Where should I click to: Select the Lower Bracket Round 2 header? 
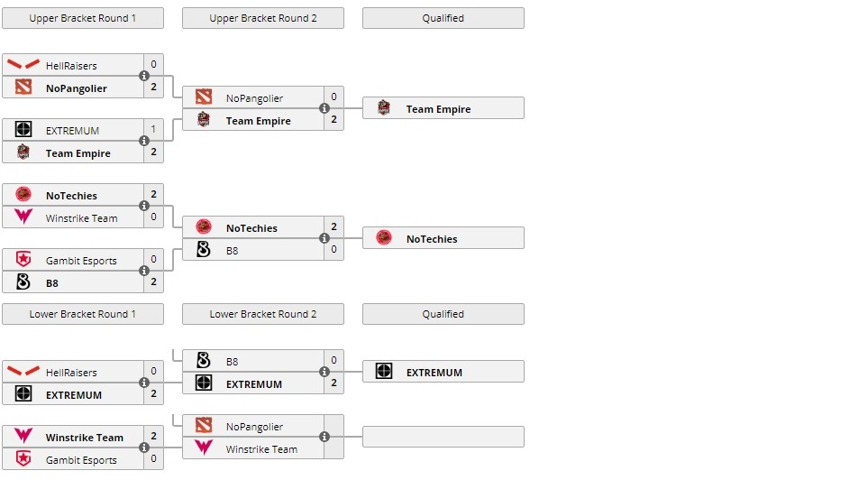[x=263, y=314]
